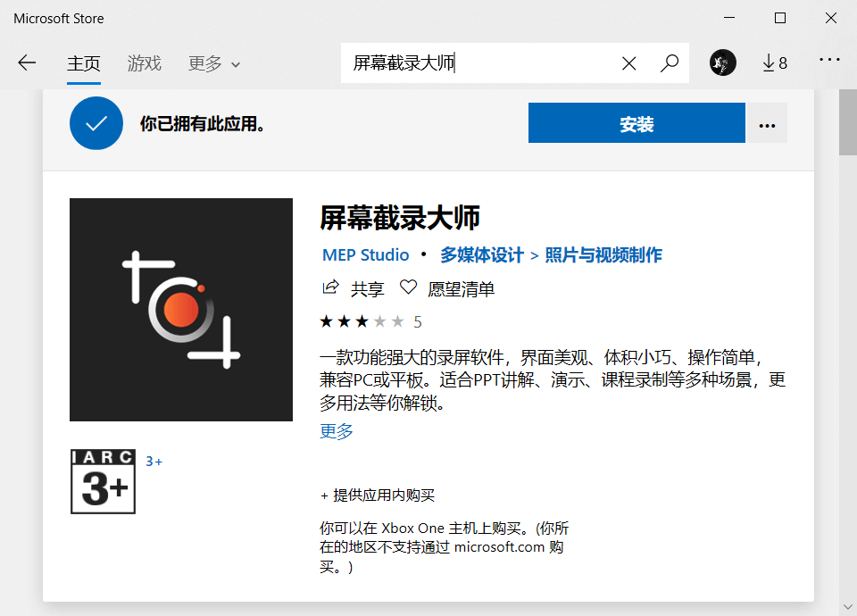This screenshot has width=857, height=616.
Task: Expand the 更多 navigation dropdown
Action: [214, 63]
